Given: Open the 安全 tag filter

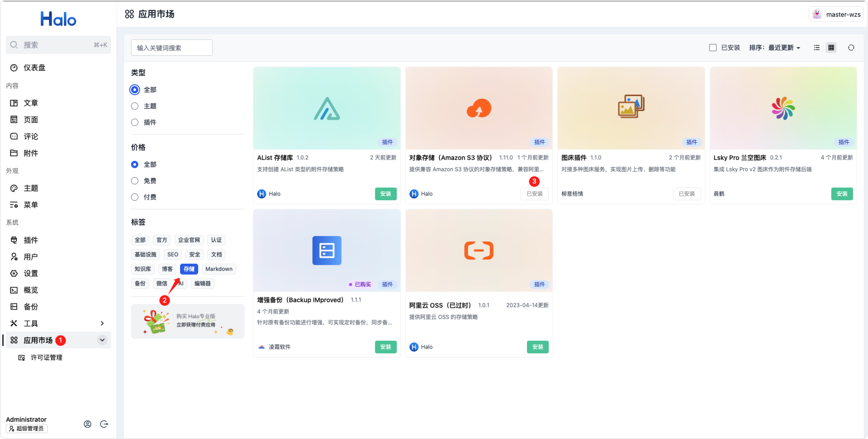Looking at the screenshot, I should pos(195,255).
